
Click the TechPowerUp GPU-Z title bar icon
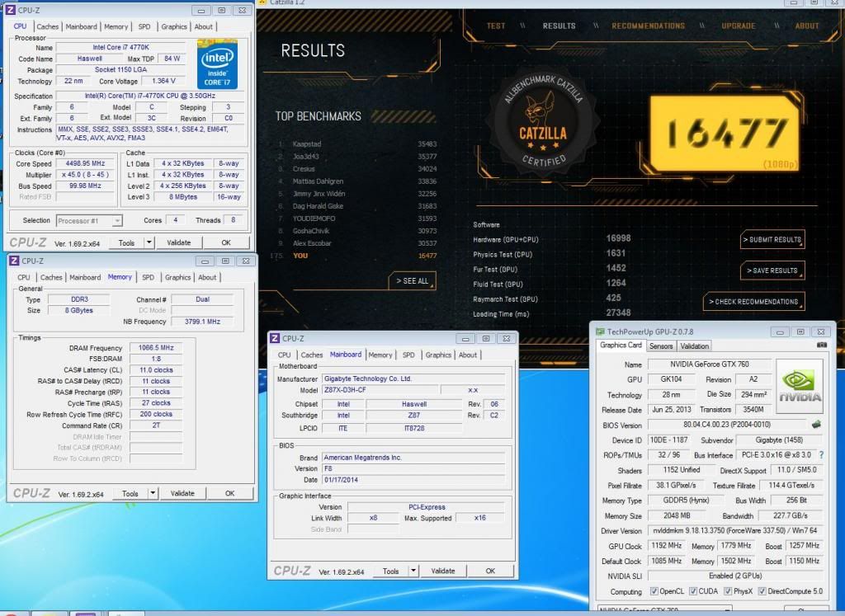click(601, 332)
